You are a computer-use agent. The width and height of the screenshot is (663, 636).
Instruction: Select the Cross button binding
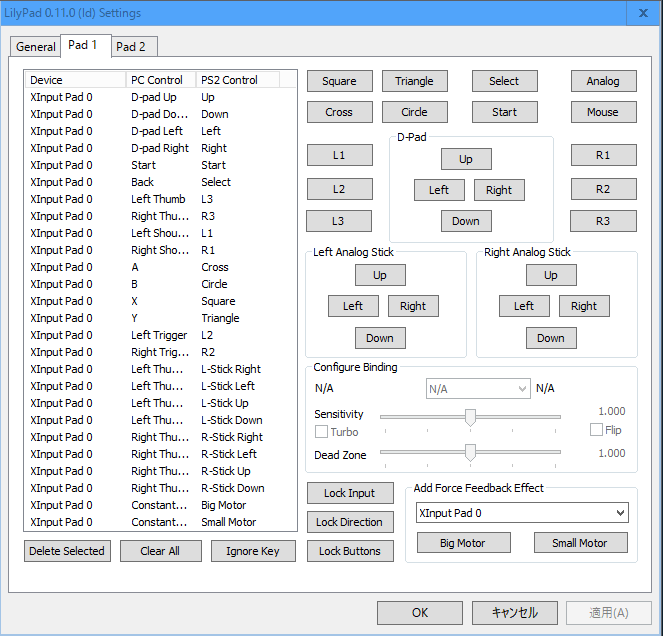339,112
